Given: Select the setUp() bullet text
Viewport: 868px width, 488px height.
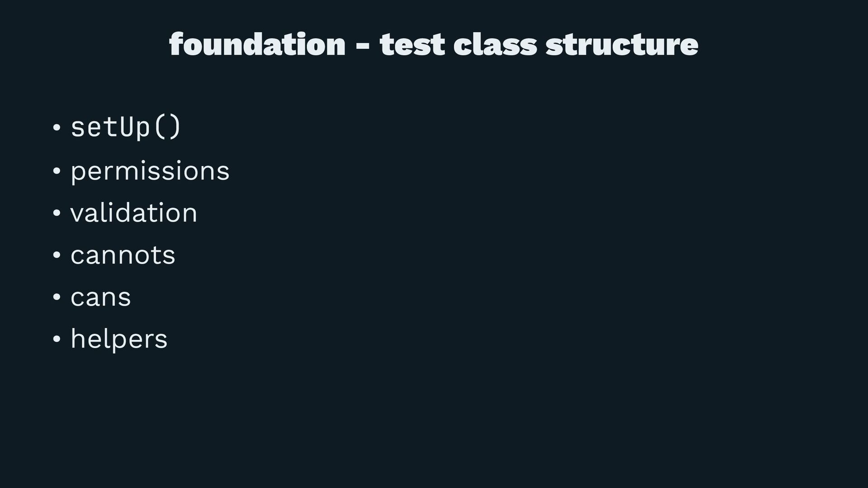Looking at the screenshot, I should tap(126, 127).
